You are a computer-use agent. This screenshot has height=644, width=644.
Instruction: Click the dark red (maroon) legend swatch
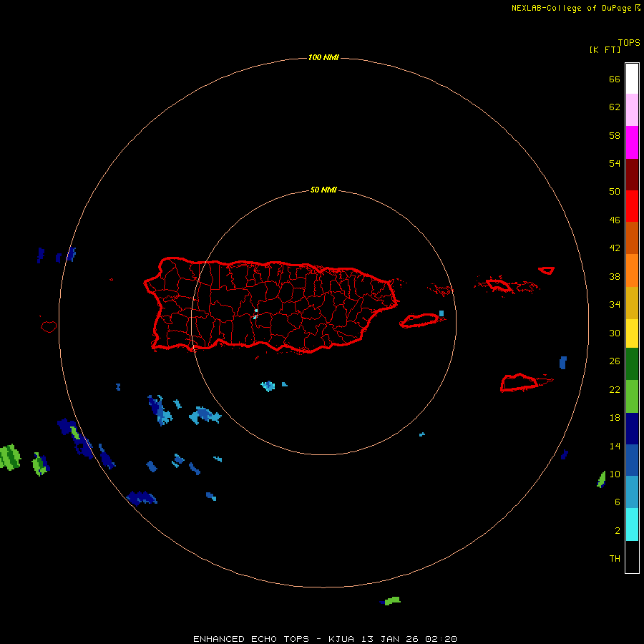click(632, 174)
